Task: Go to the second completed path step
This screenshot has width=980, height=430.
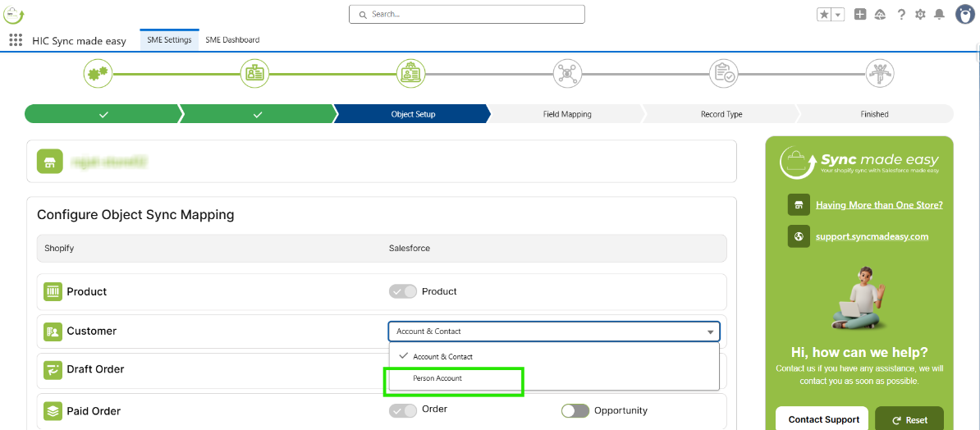Action: click(x=258, y=114)
